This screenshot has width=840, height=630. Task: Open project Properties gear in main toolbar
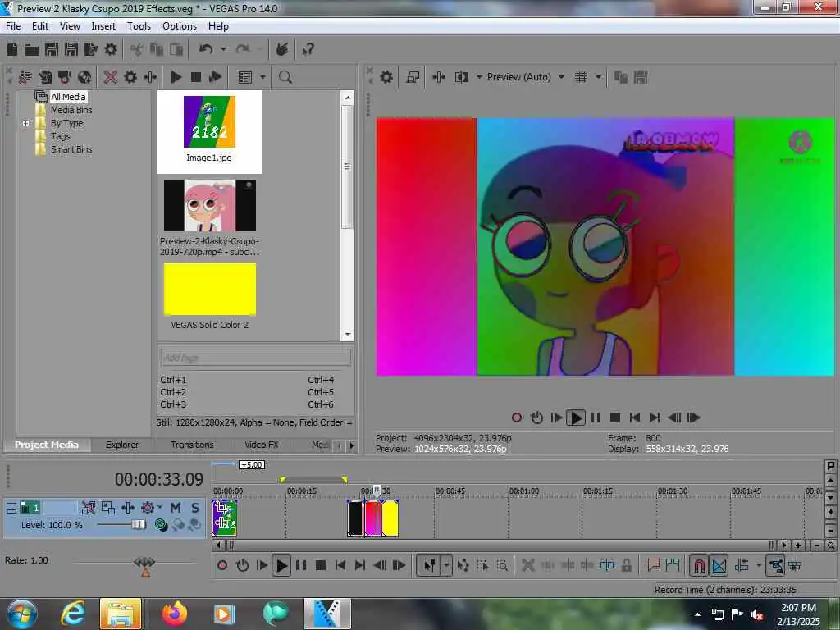(x=111, y=49)
